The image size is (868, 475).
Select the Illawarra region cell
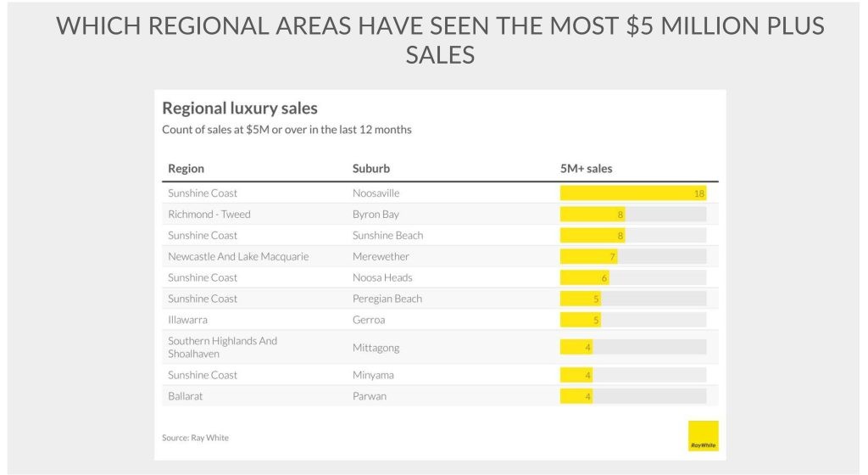pos(187,320)
